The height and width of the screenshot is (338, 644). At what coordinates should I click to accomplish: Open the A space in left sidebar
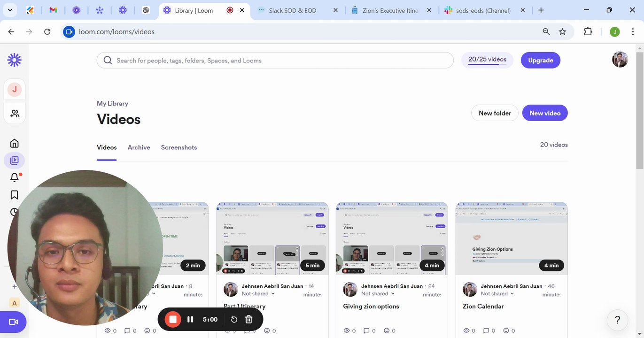coord(15,303)
